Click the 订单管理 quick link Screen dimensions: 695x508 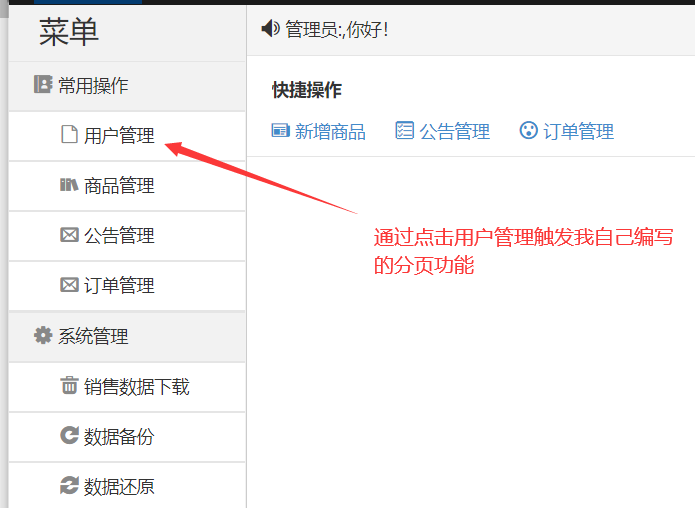566,132
